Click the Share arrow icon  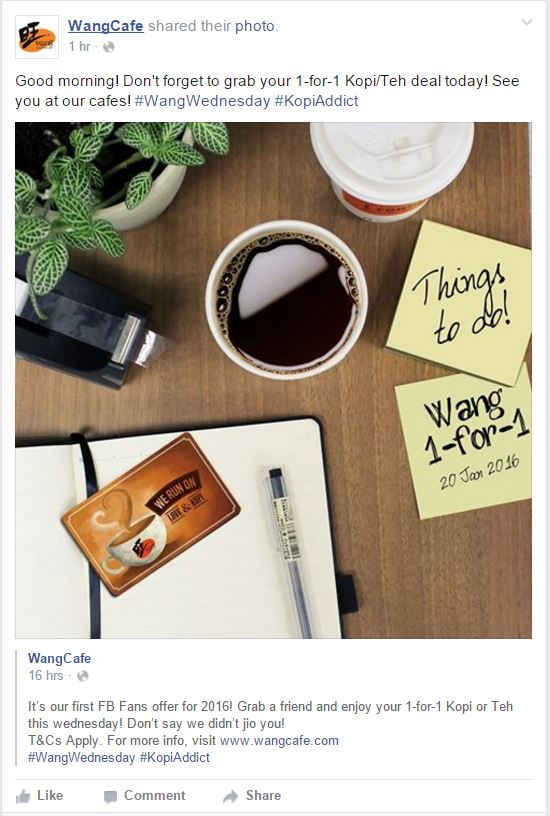click(231, 796)
